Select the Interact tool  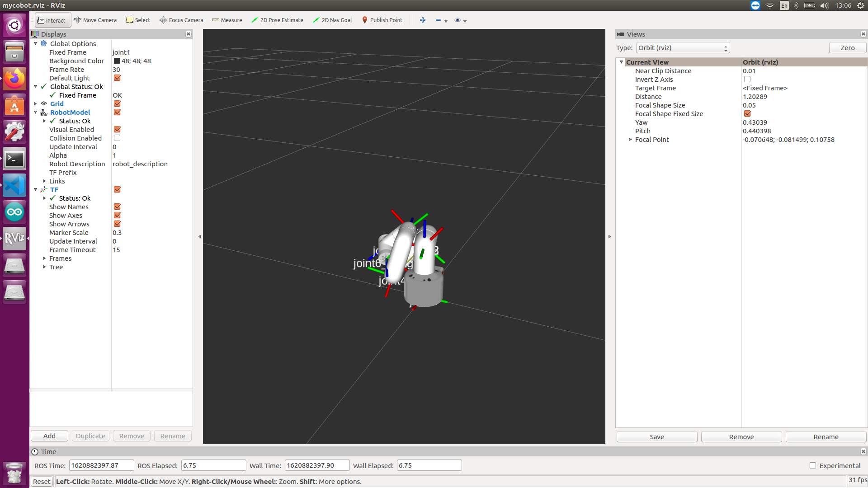pos(52,20)
